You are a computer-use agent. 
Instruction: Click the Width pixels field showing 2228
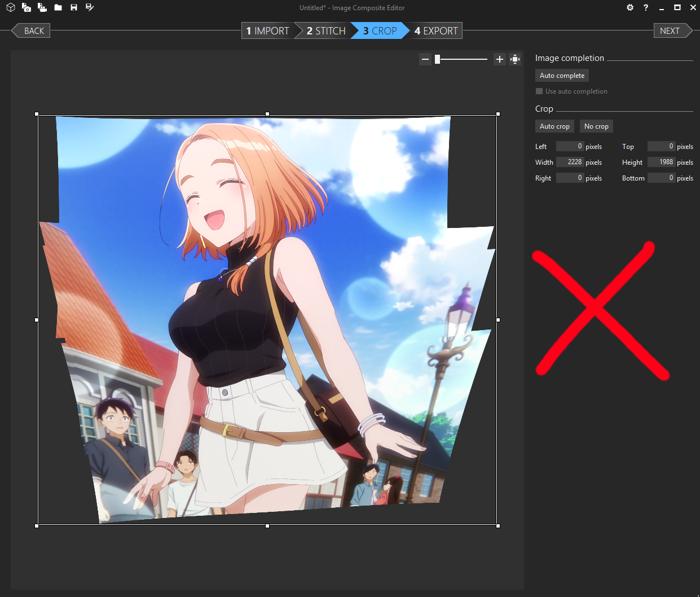click(570, 162)
